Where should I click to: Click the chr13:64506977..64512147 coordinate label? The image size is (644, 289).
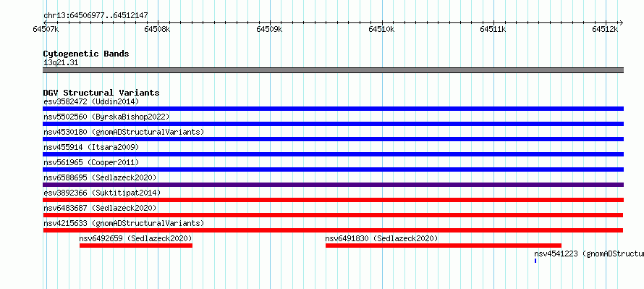click(96, 16)
